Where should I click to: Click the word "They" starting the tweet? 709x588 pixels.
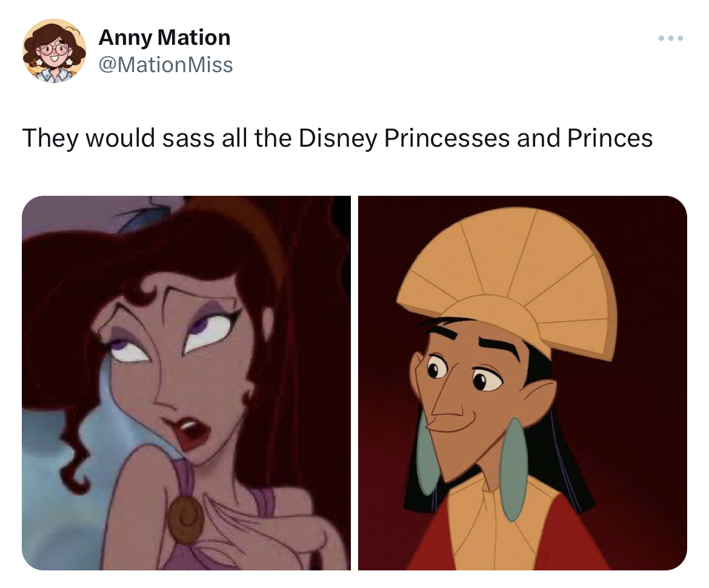click(x=50, y=138)
